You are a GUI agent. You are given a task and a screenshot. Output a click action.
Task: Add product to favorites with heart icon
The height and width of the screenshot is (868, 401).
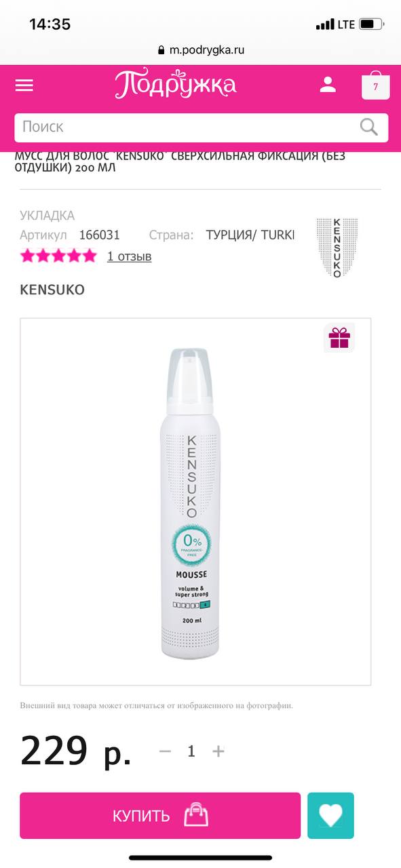[330, 816]
